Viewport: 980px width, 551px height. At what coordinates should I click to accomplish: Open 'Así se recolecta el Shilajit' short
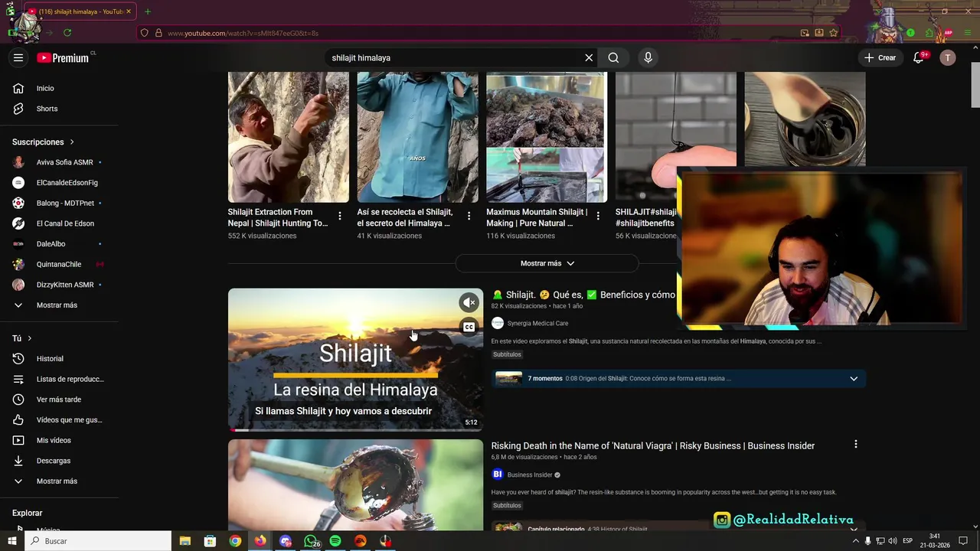click(417, 138)
